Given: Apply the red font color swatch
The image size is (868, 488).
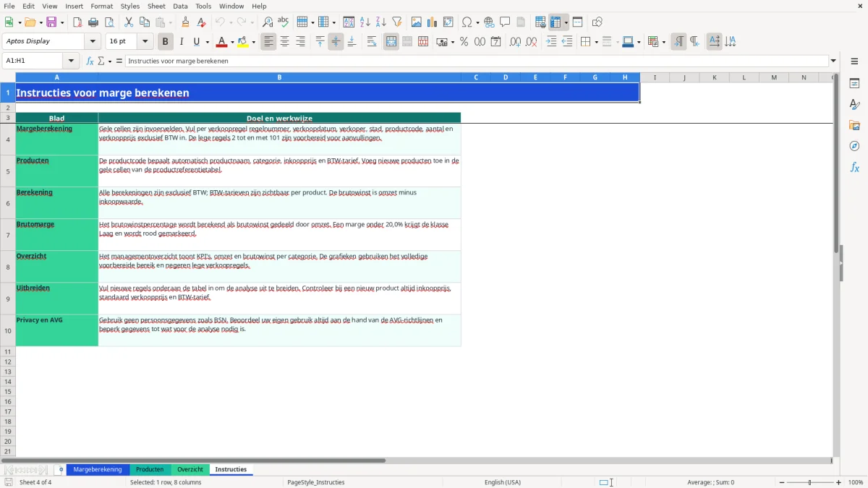Looking at the screenshot, I should tap(223, 42).
